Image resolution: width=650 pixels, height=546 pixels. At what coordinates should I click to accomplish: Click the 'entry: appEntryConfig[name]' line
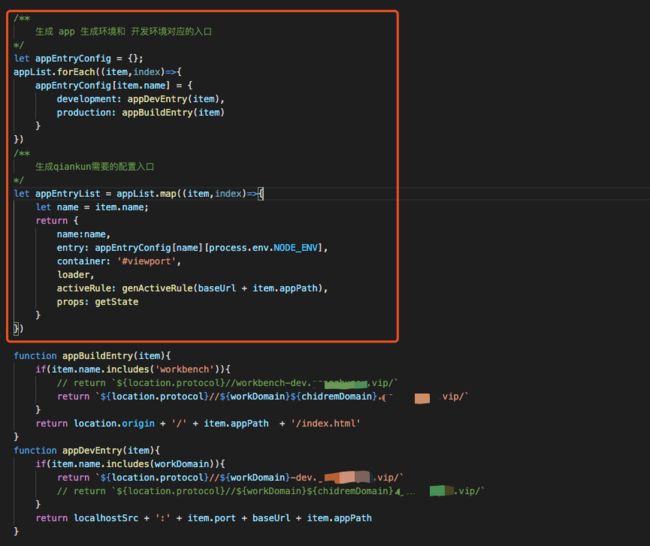[x=192, y=248]
